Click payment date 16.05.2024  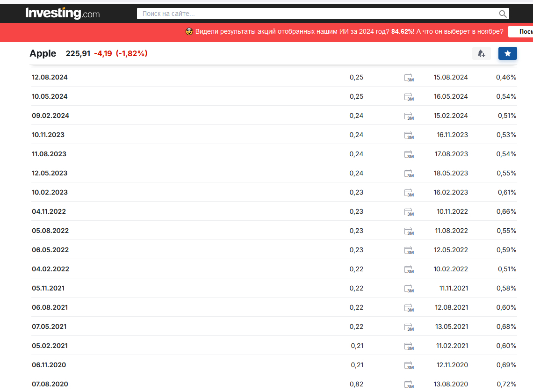pyautogui.click(x=451, y=96)
